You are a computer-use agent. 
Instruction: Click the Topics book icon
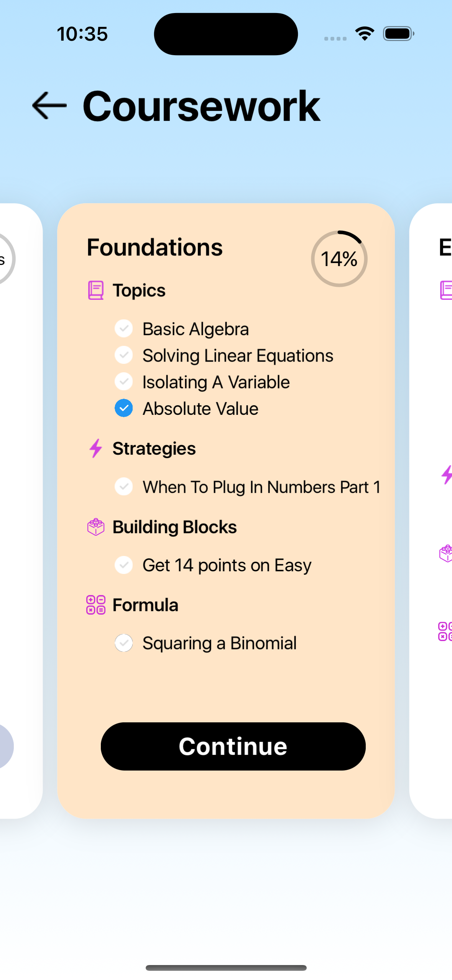tap(95, 290)
